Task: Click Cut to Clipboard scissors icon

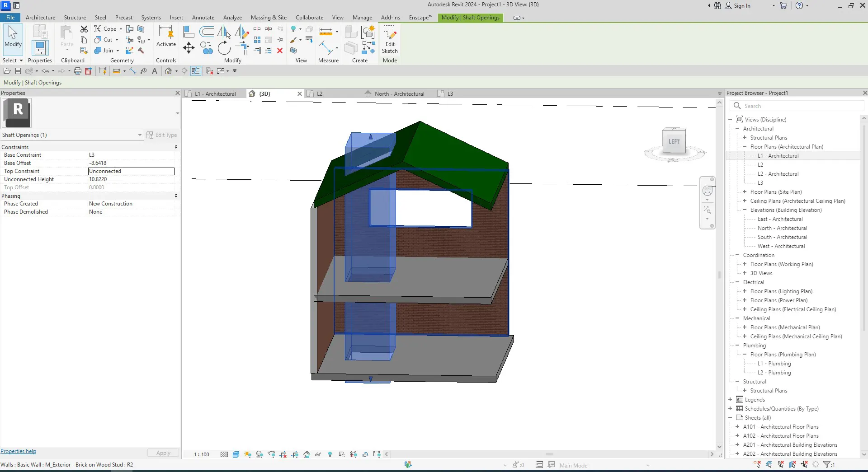Action: (84, 29)
